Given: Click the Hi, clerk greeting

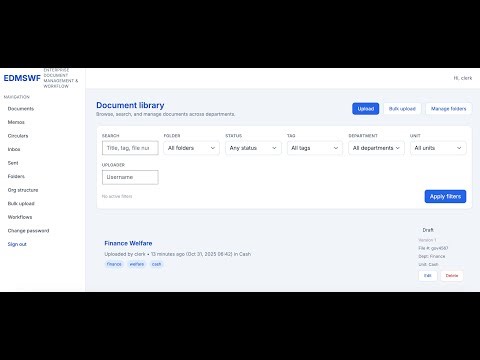Looking at the screenshot, I should (463, 78).
